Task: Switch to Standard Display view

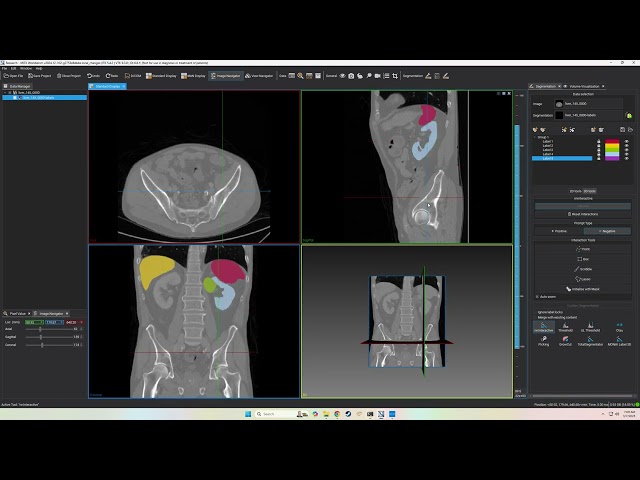Action: tap(161, 76)
